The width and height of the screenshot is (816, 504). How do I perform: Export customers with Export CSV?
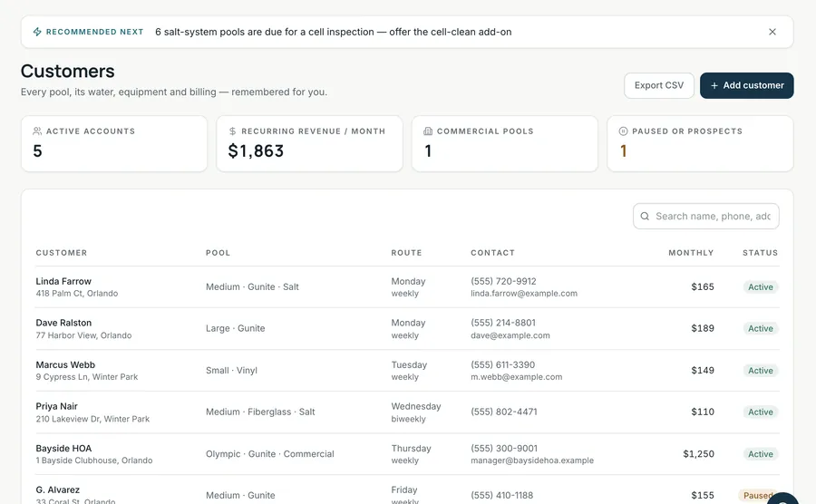tap(659, 85)
